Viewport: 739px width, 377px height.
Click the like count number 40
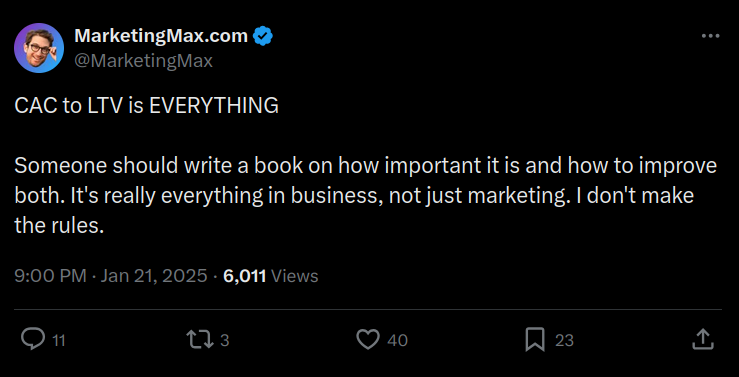point(397,340)
